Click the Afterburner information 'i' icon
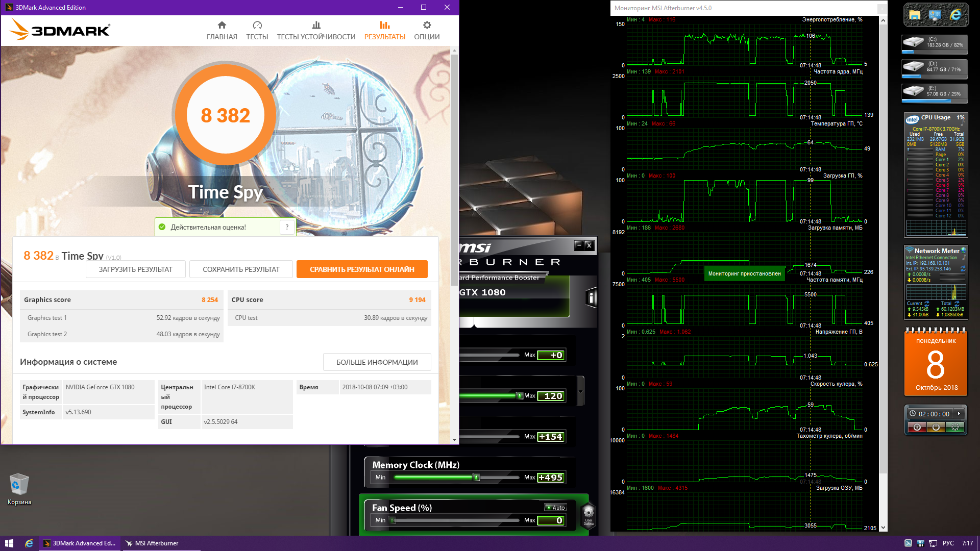Image resolution: width=980 pixels, height=551 pixels. coord(591,297)
